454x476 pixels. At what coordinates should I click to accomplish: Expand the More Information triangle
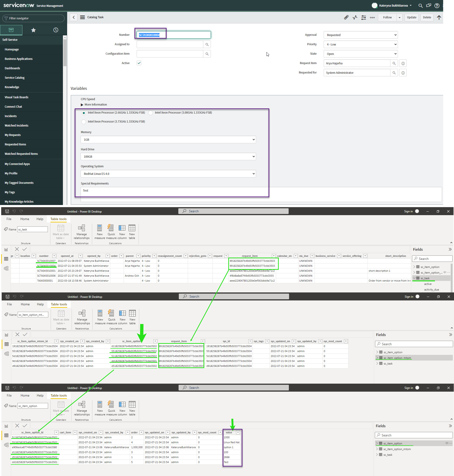click(82, 105)
